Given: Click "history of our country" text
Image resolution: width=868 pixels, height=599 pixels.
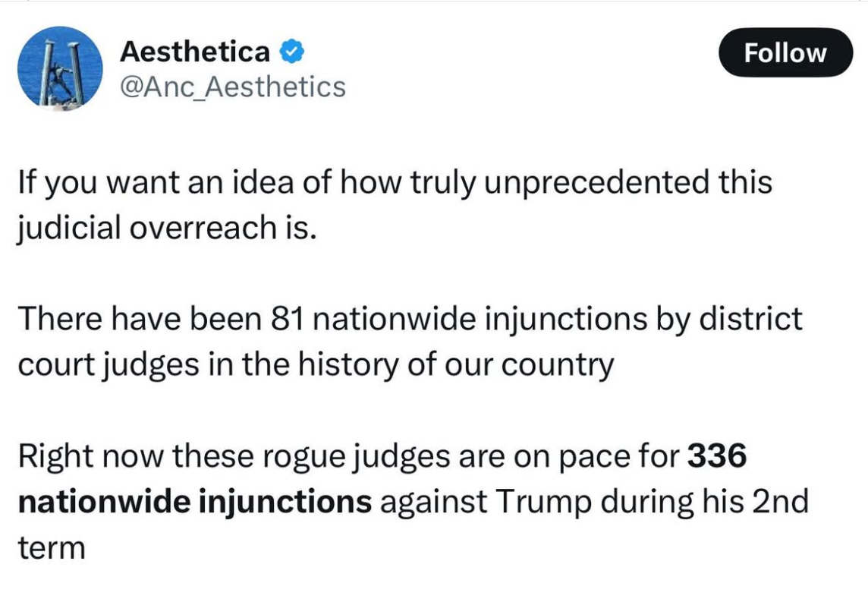Looking at the screenshot, I should click(455, 366).
